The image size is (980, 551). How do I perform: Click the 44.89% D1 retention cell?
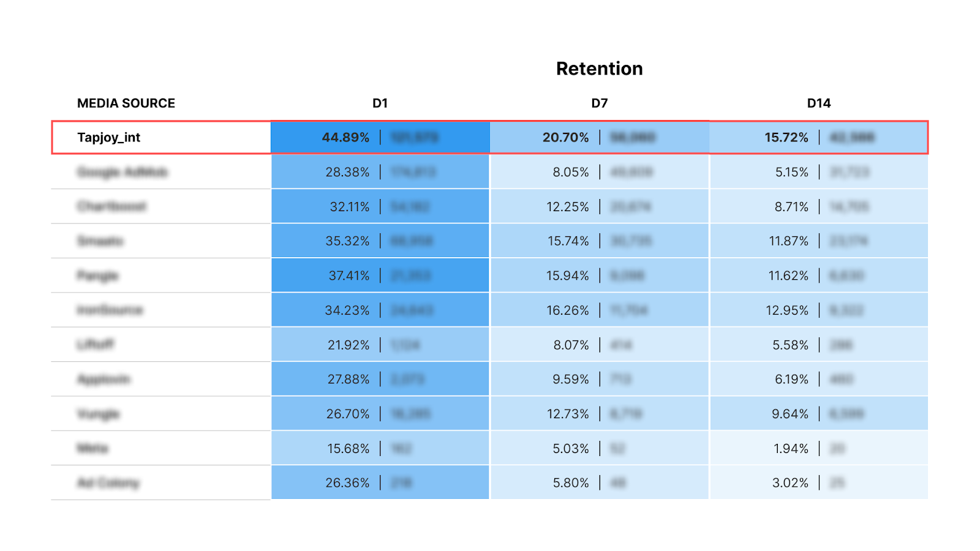346,138
